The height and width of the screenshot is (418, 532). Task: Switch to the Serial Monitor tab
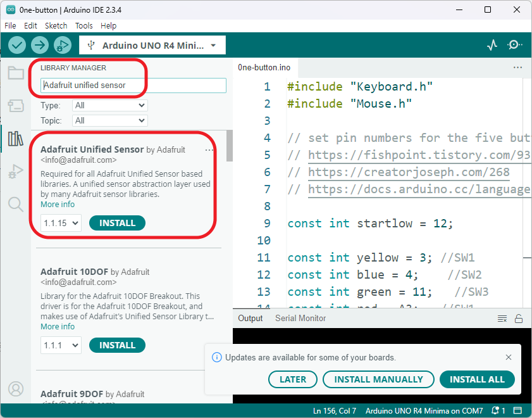[x=300, y=318]
